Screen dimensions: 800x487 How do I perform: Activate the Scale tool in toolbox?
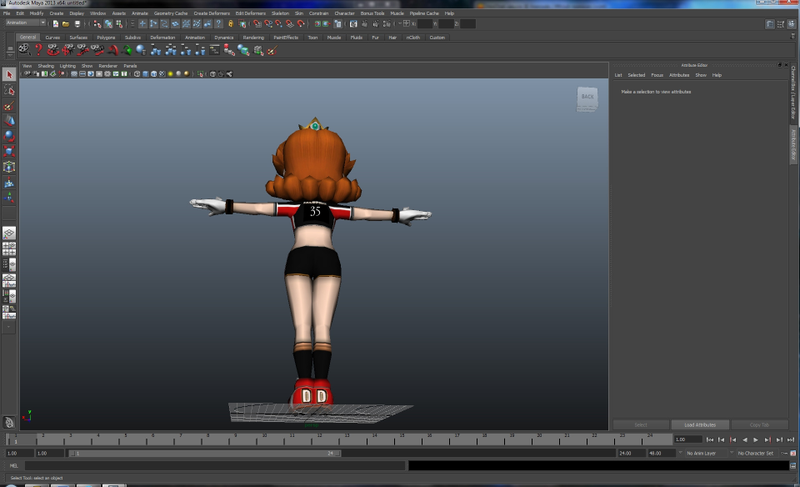pyautogui.click(x=9, y=151)
